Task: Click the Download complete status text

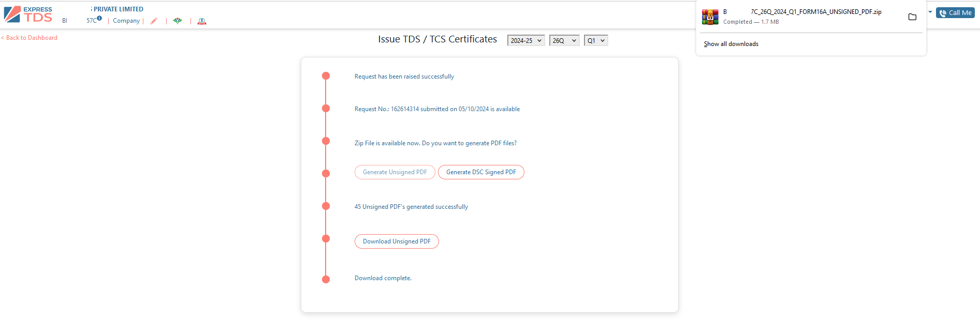Action: coord(383,278)
